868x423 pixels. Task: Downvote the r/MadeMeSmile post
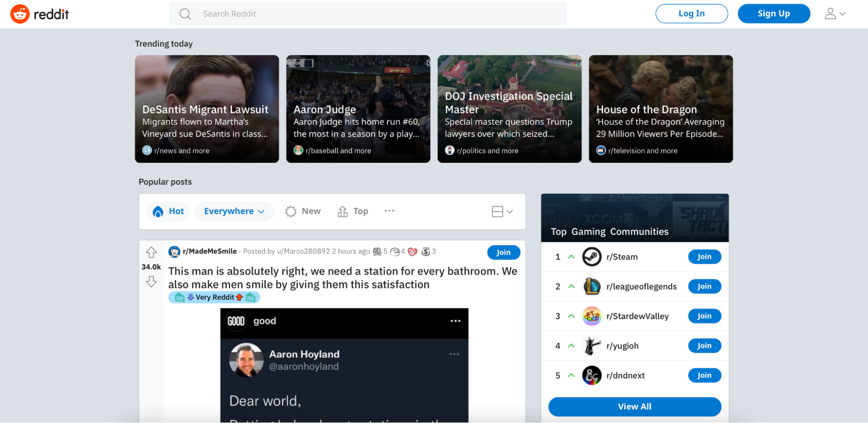click(x=151, y=282)
